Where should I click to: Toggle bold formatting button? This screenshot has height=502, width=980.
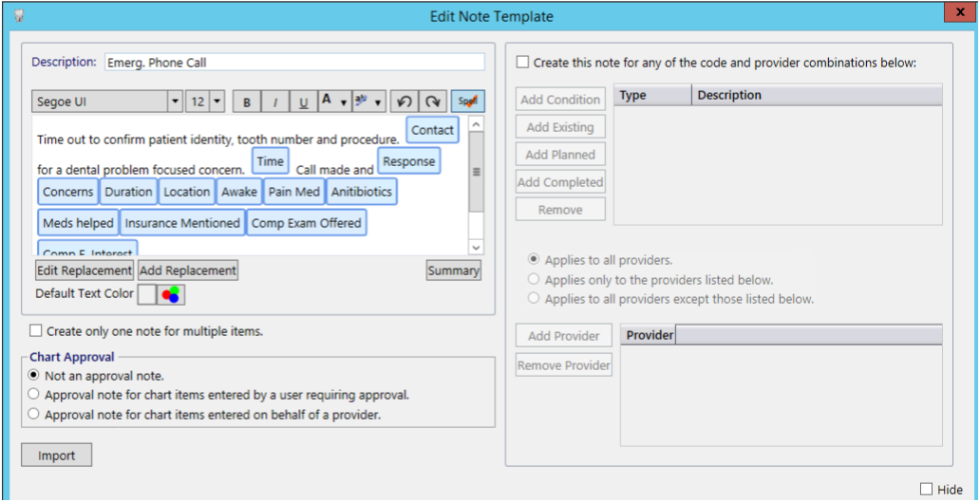[247, 102]
